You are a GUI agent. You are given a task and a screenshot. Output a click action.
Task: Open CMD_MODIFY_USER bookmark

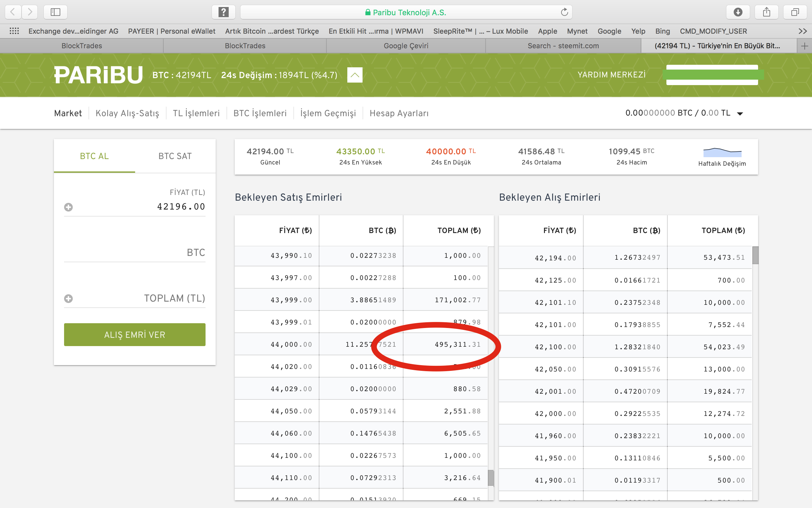point(713,31)
